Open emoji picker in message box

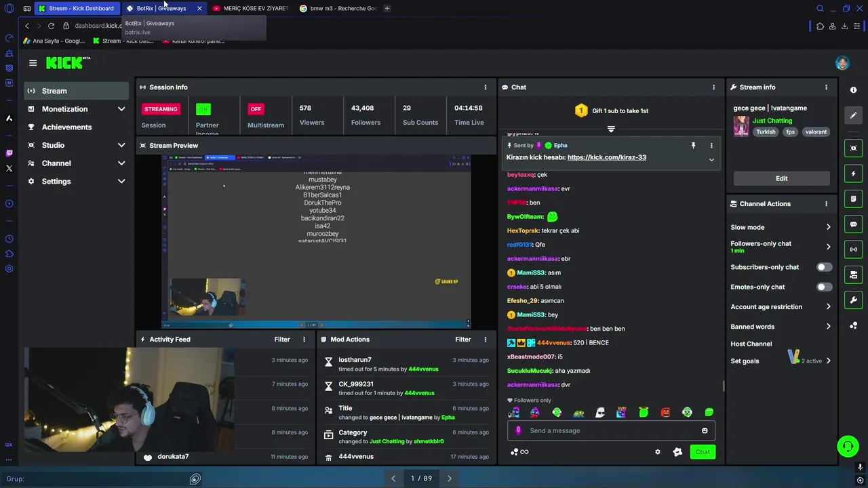tap(705, 431)
